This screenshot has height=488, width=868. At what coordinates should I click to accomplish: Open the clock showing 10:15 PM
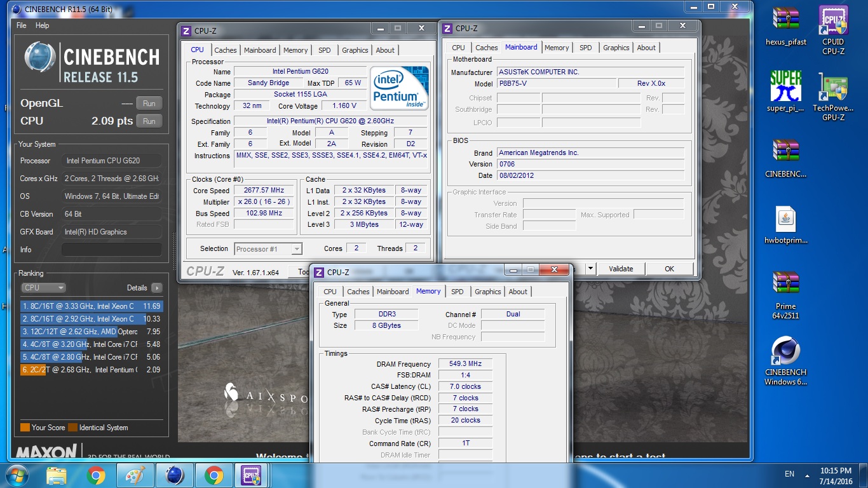click(x=836, y=475)
